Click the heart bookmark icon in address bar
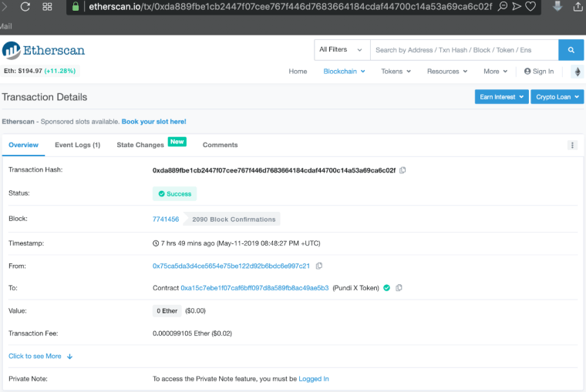 tap(532, 7)
